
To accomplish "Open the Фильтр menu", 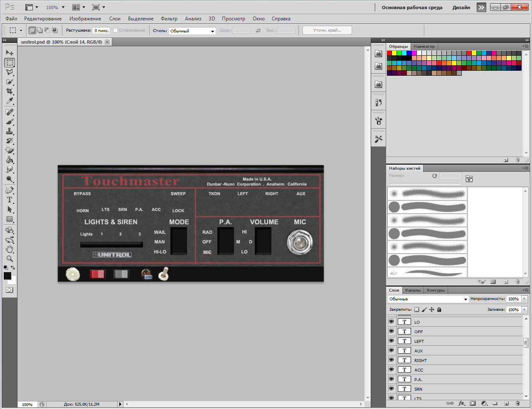I will pos(169,19).
